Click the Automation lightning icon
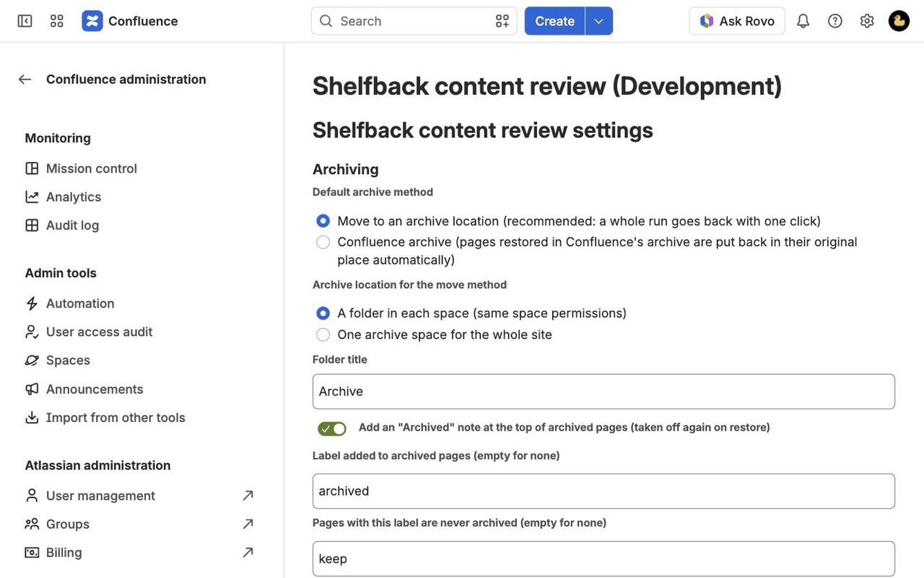The image size is (924, 578). click(x=32, y=303)
